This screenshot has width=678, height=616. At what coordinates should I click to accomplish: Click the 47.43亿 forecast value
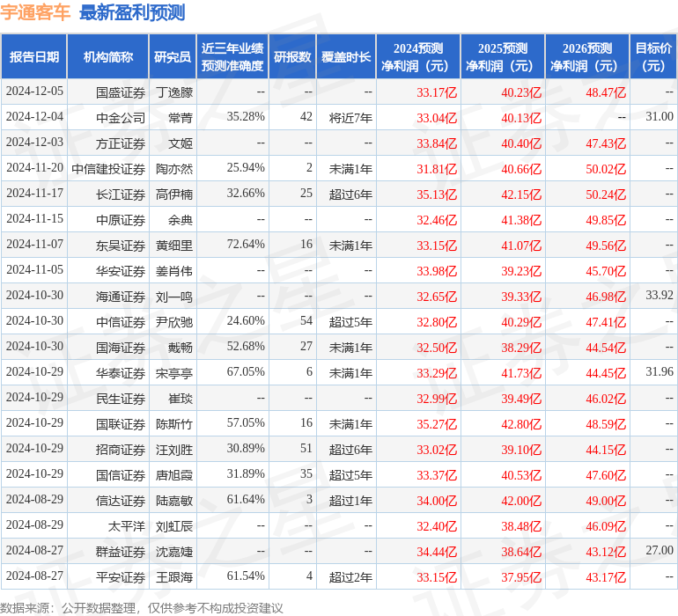606,143
